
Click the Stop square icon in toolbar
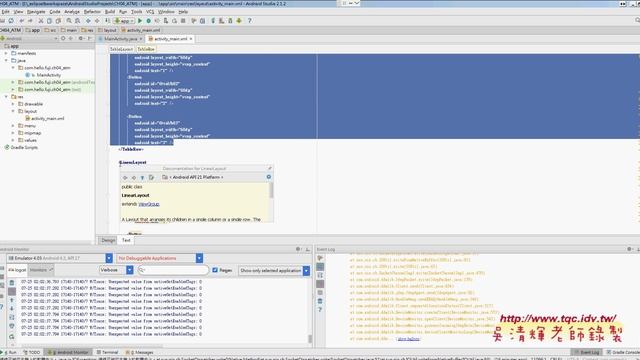point(183,20)
